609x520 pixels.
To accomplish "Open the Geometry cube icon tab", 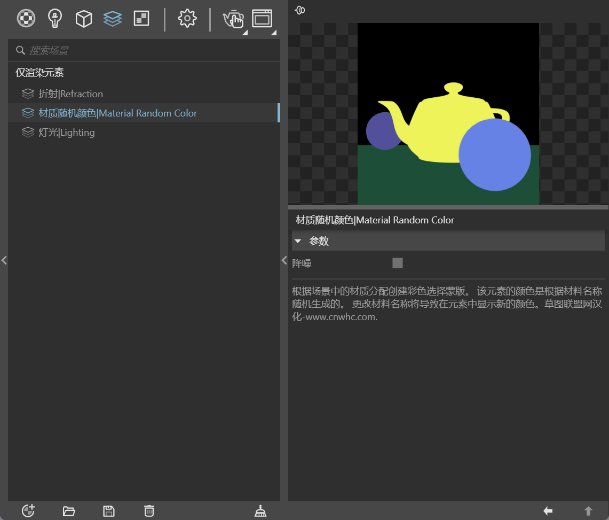I will coord(84,18).
